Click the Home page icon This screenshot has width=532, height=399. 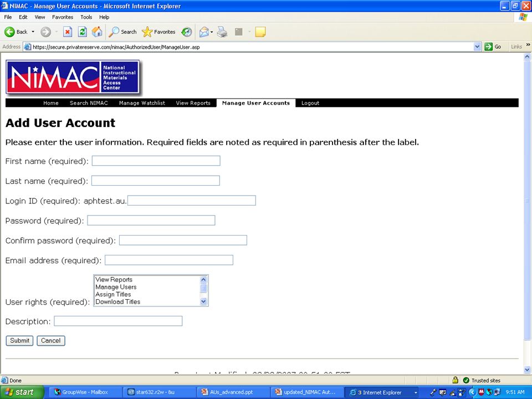97,32
